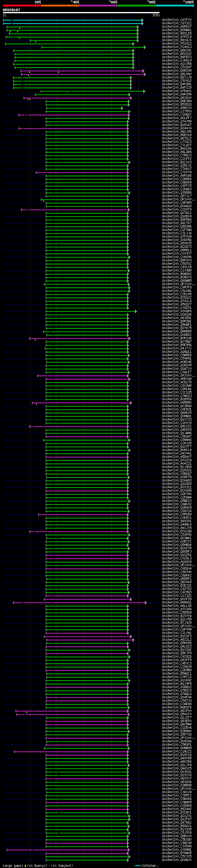197x868 pixels.
Task: Select hit UniRef100_C7RHJ3
Action: [177, 155]
